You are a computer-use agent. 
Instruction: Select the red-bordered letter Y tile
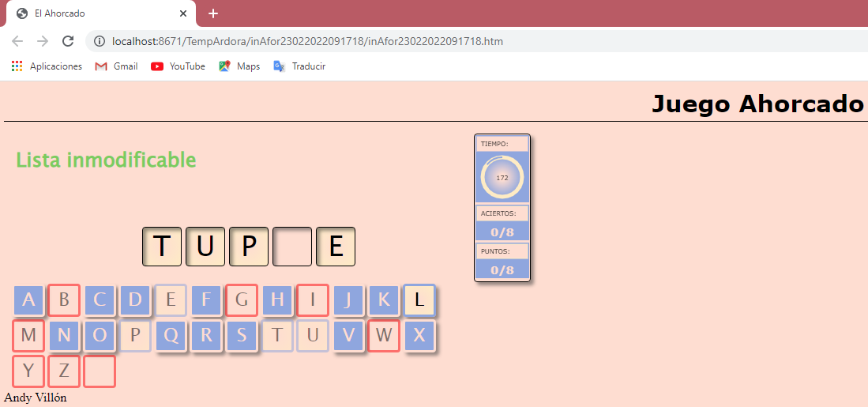pos(28,371)
